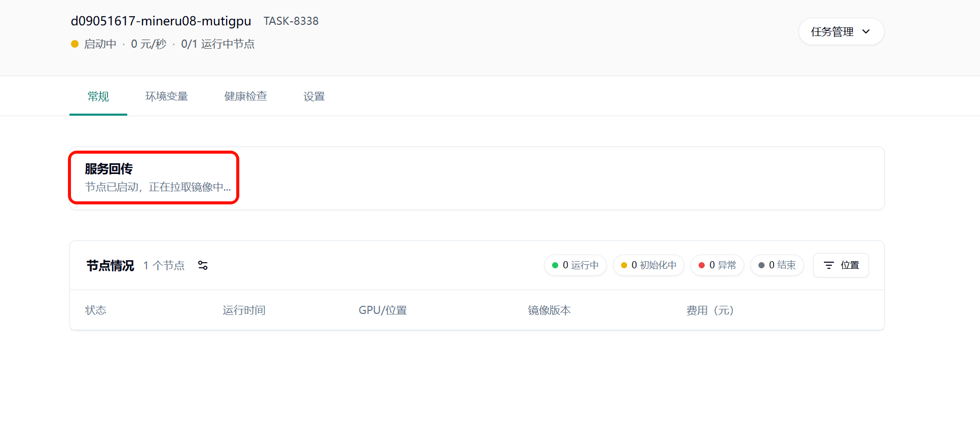
Task: Click the node filter settings icon
Action: tap(203, 265)
